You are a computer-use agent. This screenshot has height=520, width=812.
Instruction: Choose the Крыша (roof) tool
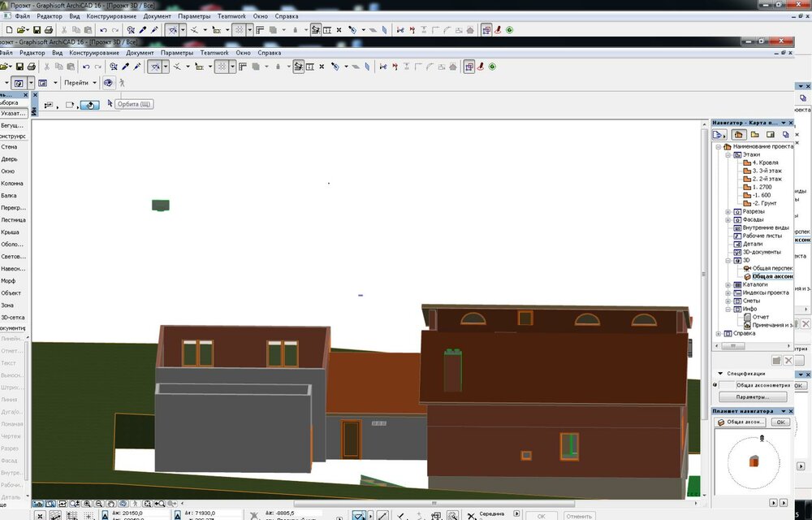[x=11, y=232]
